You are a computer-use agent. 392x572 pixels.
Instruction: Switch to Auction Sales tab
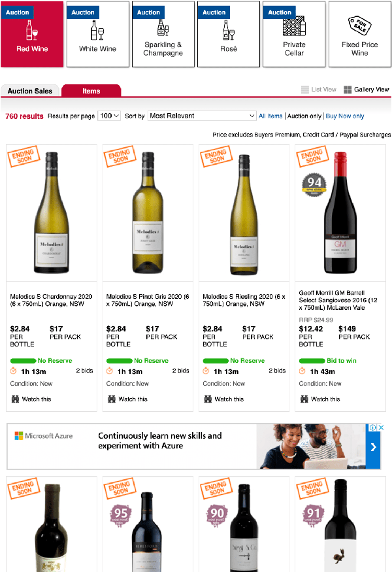click(30, 91)
